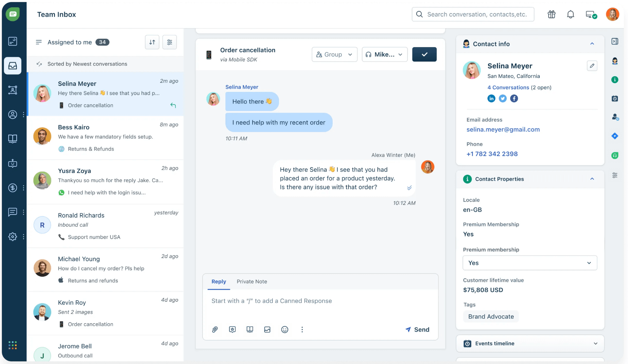The height and width of the screenshot is (364, 628).
Task: Insert an image using the composer image icon
Action: 267,329
